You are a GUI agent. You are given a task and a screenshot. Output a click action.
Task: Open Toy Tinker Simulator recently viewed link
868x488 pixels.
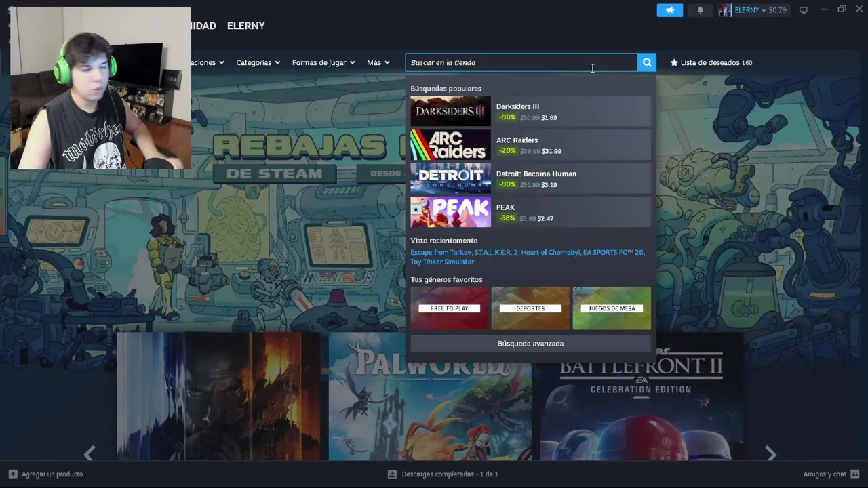click(442, 262)
